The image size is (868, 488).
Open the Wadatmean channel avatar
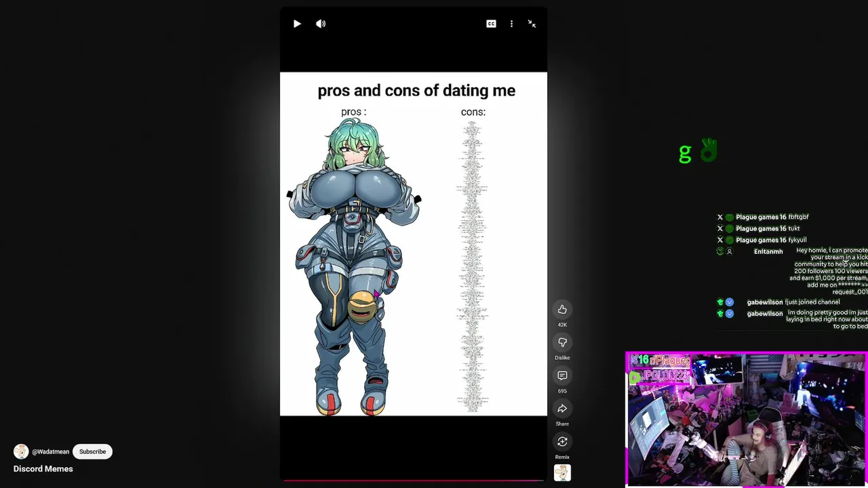tap(21, 451)
